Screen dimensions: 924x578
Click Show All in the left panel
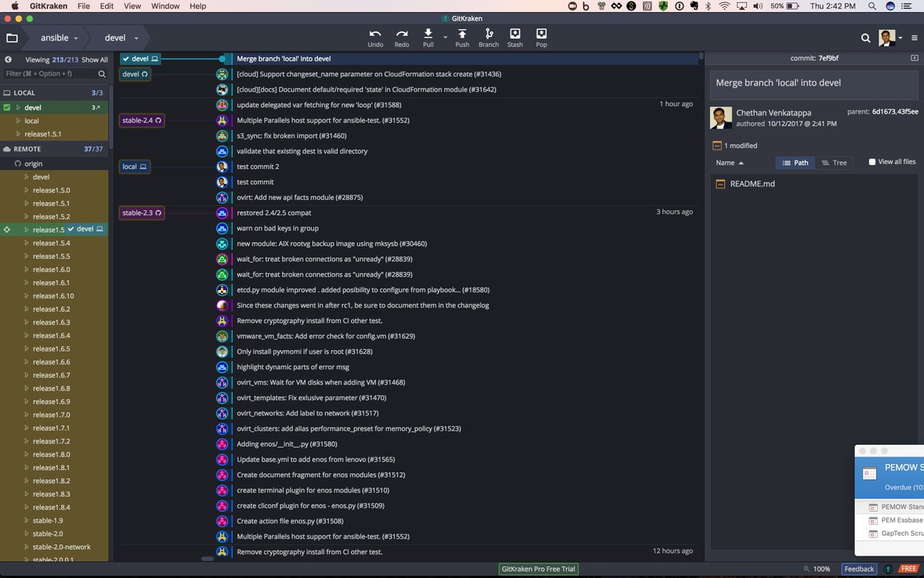coord(95,59)
